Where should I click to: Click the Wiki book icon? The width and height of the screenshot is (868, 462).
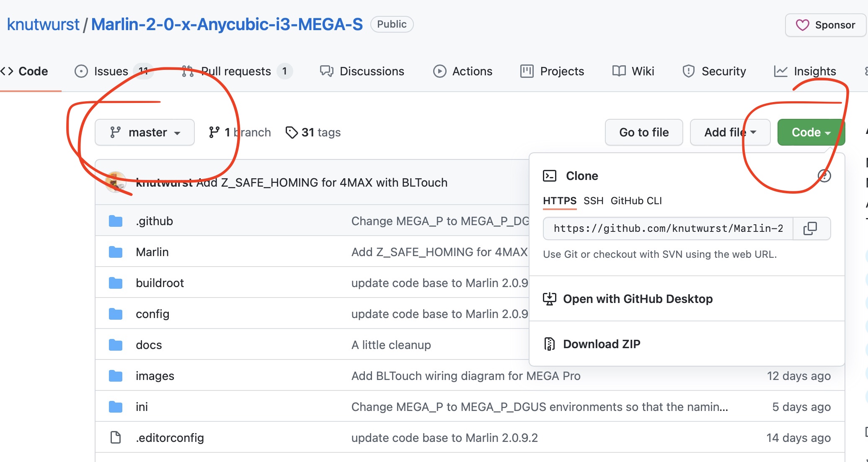[x=619, y=71]
